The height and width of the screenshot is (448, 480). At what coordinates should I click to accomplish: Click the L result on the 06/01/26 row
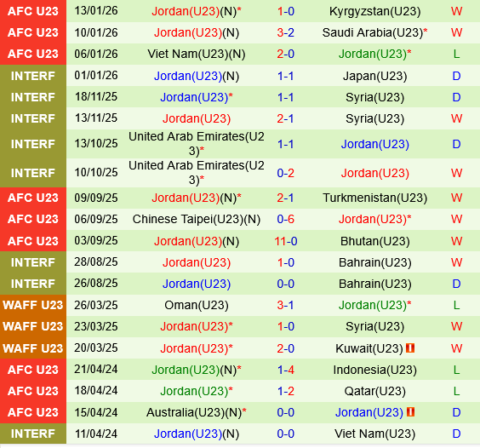[456, 54]
